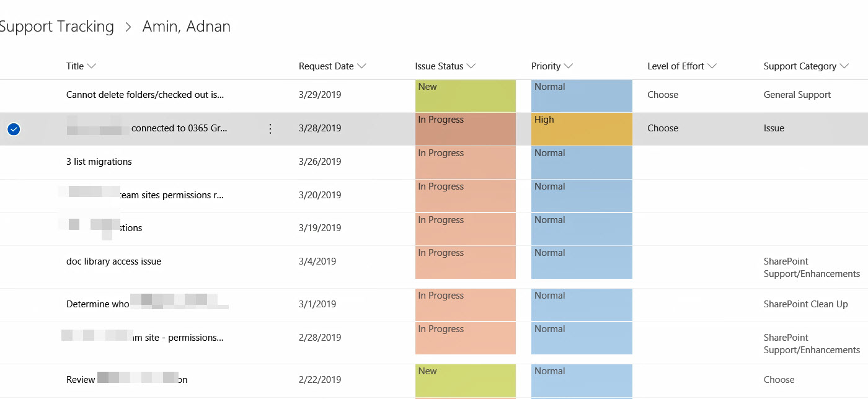Open the 3 list migrations item
868x399 pixels.
pyautogui.click(x=99, y=161)
